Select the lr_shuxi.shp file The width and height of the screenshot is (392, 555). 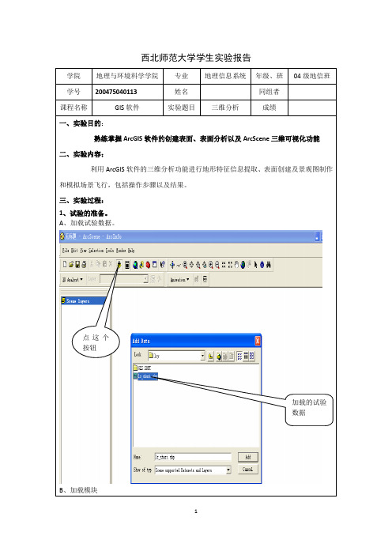(x=145, y=376)
